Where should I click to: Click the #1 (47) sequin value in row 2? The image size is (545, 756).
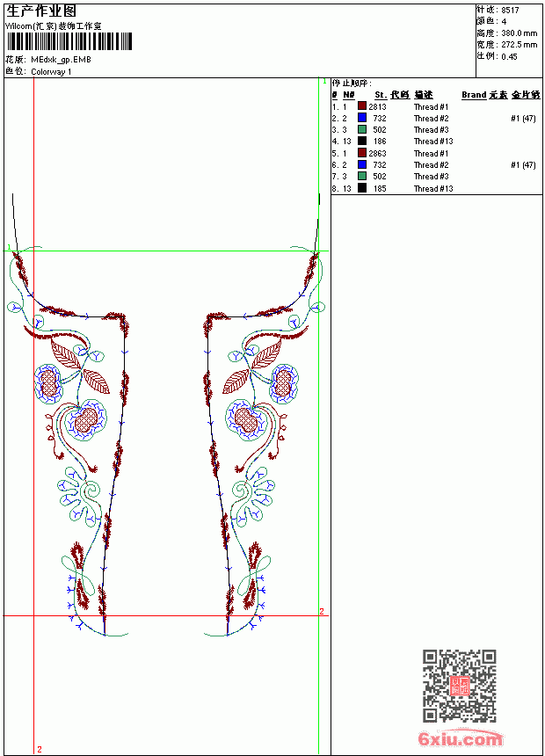click(523, 118)
